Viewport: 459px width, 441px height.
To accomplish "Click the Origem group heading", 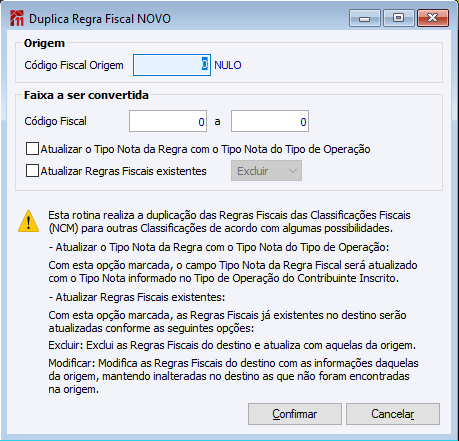I will (x=44, y=43).
